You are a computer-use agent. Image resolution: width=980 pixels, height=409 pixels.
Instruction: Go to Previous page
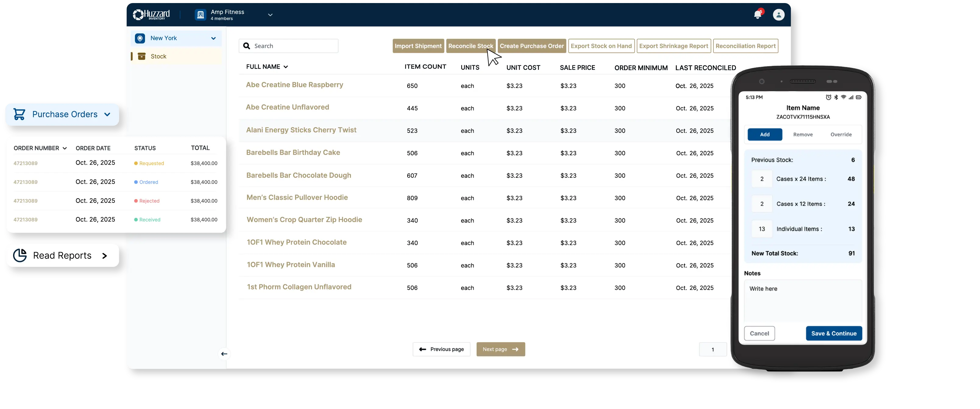click(x=441, y=349)
